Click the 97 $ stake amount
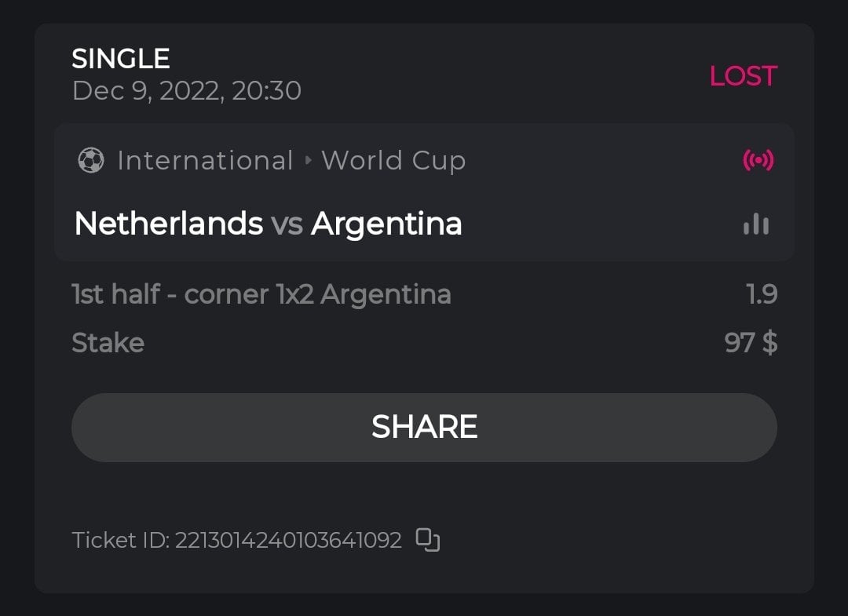This screenshot has height=616, width=848. [751, 343]
